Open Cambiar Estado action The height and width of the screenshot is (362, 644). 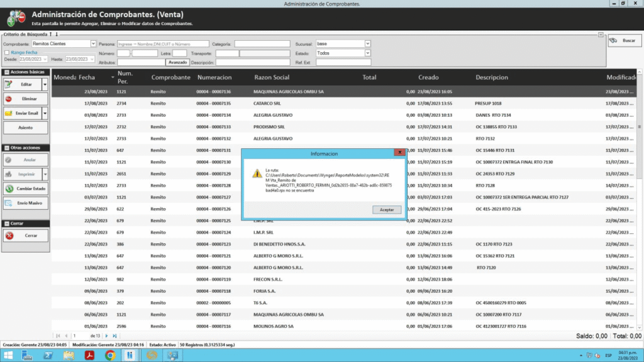coord(26,189)
